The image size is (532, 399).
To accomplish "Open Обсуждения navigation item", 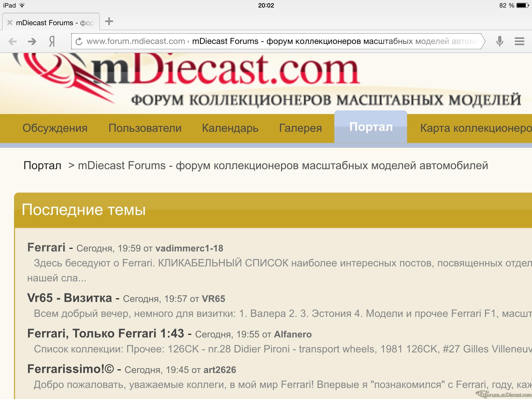I will point(55,128).
